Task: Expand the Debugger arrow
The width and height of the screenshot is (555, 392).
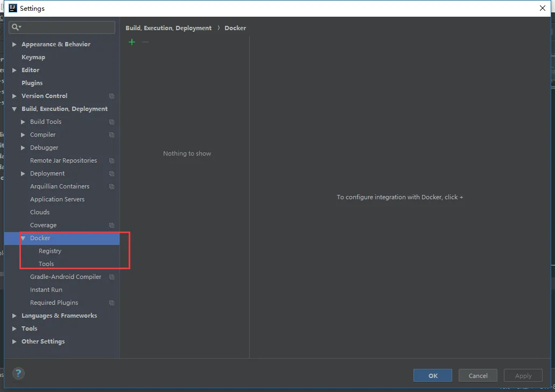Action: (x=23, y=148)
